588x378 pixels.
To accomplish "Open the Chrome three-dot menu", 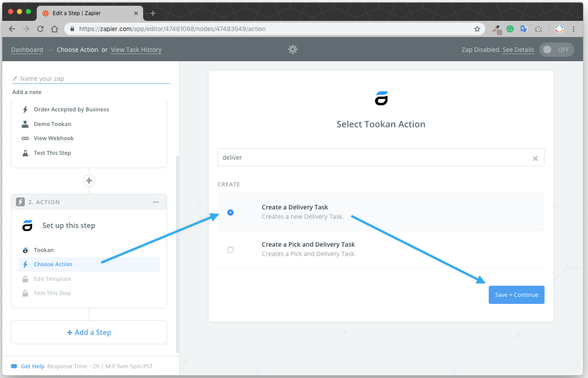I will [x=573, y=29].
